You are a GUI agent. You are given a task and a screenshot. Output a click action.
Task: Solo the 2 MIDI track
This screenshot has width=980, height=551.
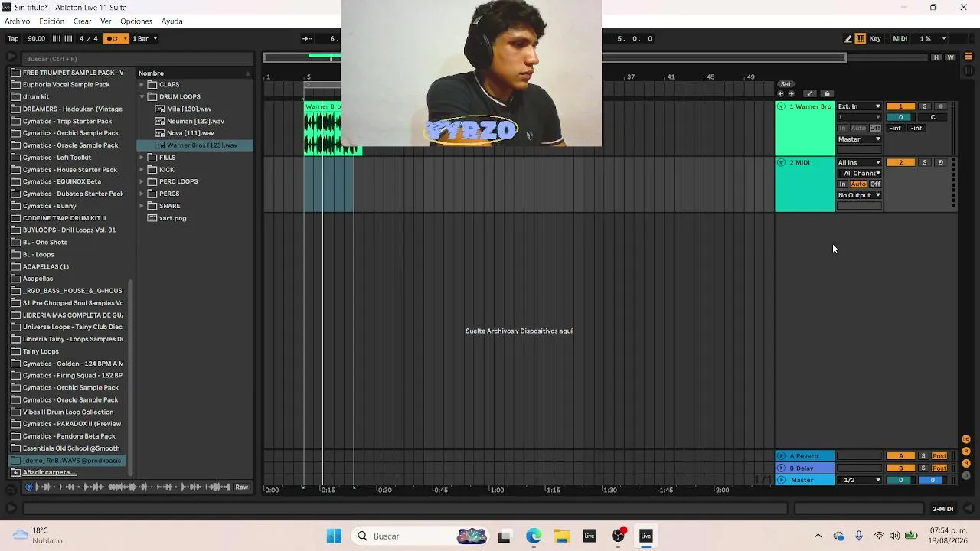pos(924,162)
